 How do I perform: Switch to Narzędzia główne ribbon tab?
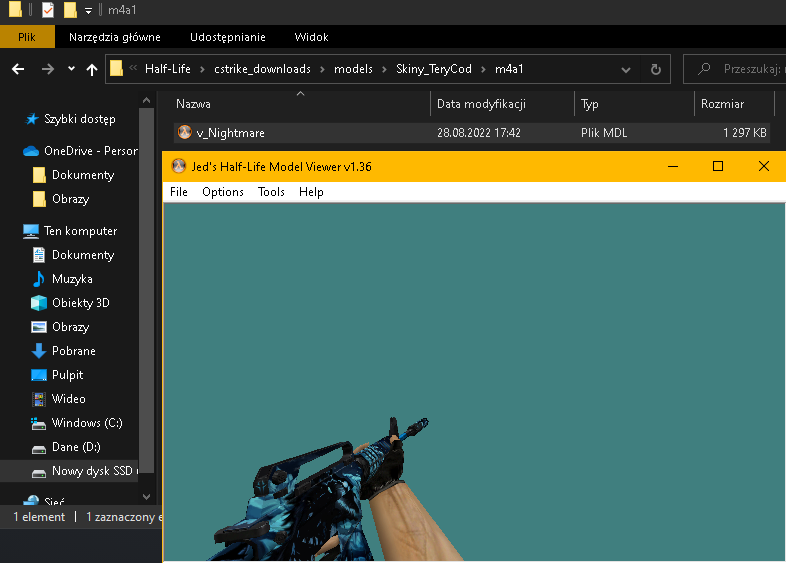coord(115,37)
